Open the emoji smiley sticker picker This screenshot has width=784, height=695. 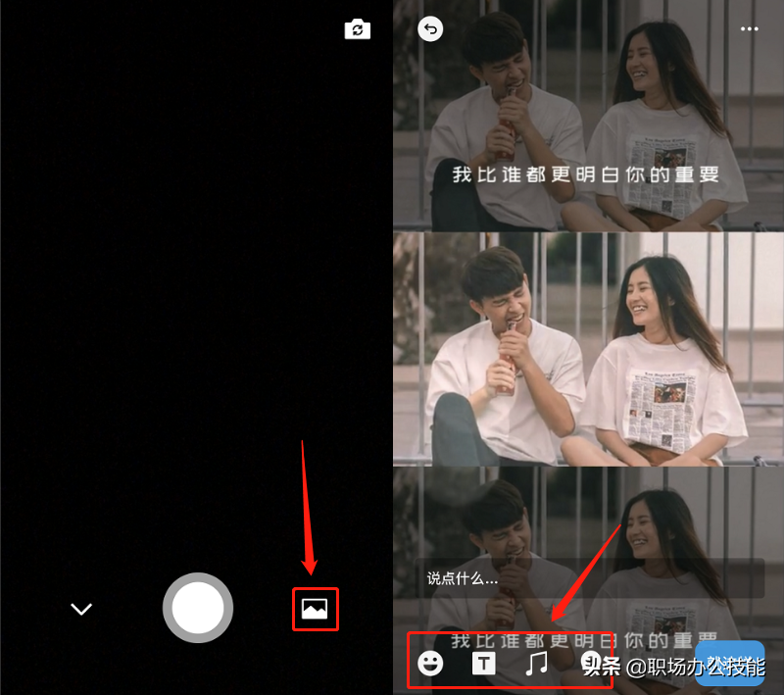429,664
